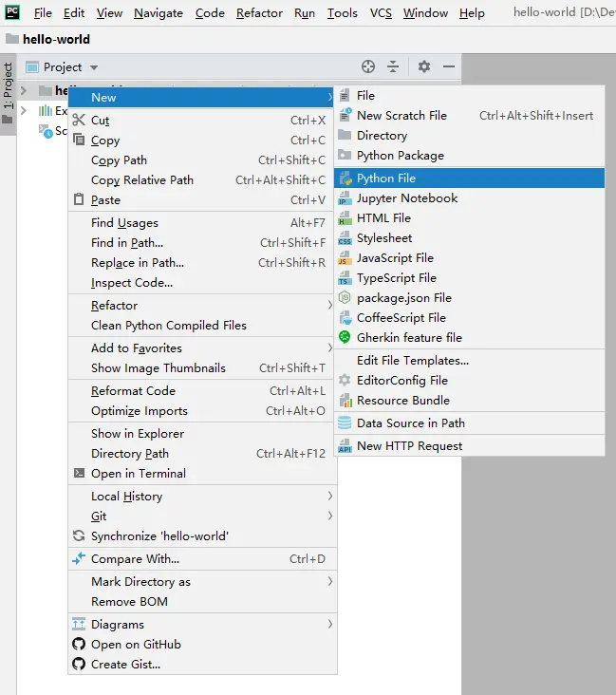Choose Clean Python Compiled Files
The width and height of the screenshot is (616, 695).
coord(201,325)
